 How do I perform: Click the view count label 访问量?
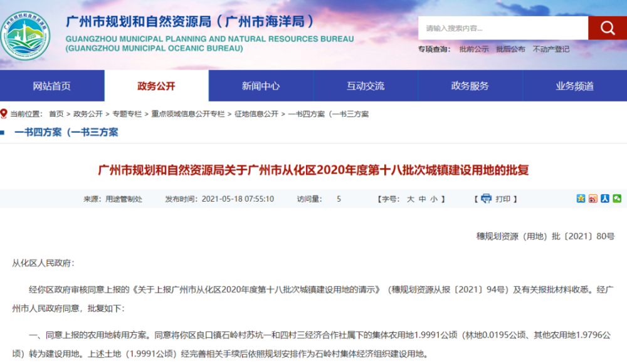click(x=308, y=199)
